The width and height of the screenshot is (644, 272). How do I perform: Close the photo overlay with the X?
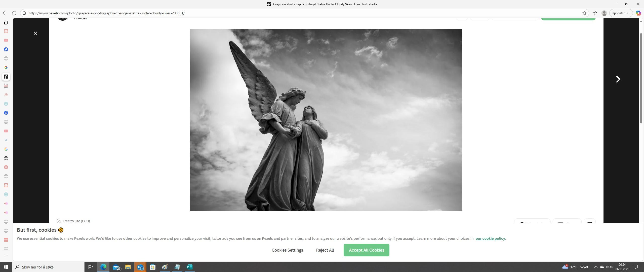35,33
